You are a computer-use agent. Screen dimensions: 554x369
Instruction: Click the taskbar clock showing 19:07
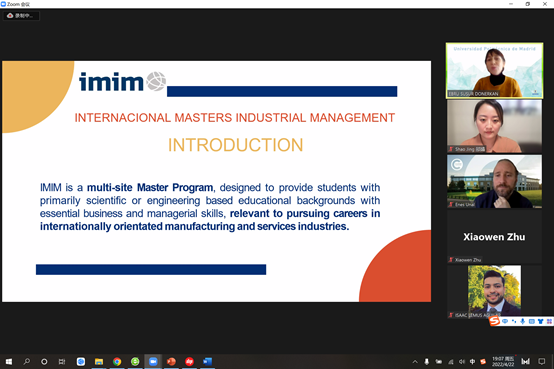click(x=503, y=362)
